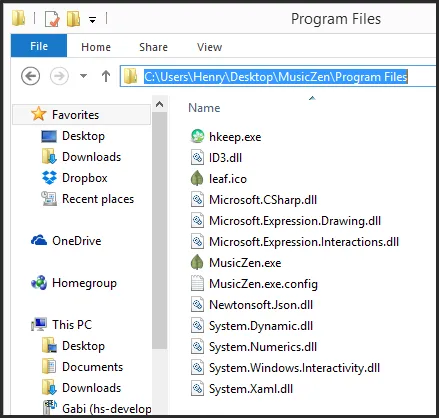The height and width of the screenshot is (418, 439).
Task: Click the System.Numerics.dll icon
Action: (197, 346)
